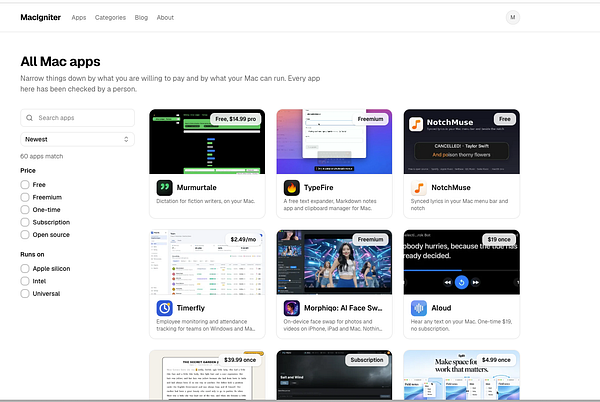Click the '$4.99 once' price badge
Image resolution: width=600 pixels, height=402 pixels.
(x=496, y=360)
